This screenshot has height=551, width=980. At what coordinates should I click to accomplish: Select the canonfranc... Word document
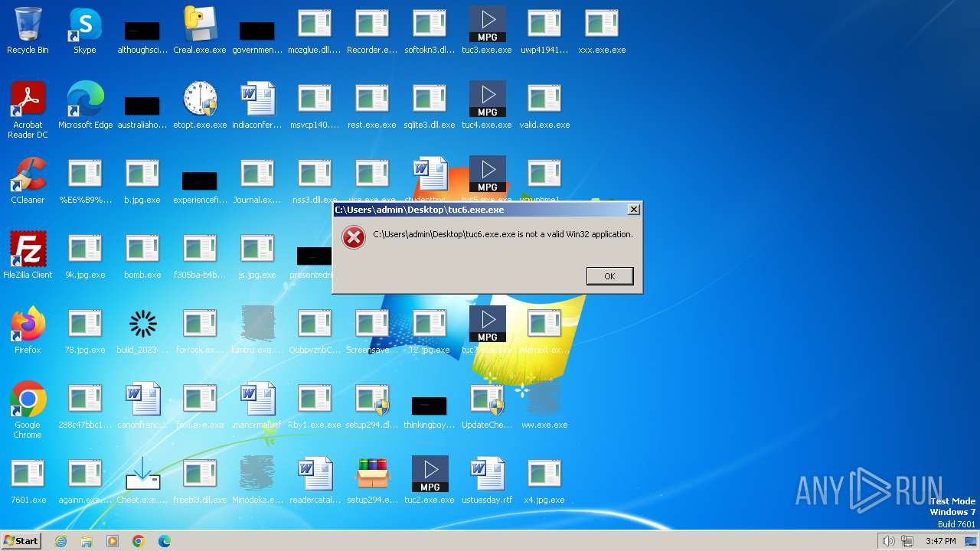142,399
